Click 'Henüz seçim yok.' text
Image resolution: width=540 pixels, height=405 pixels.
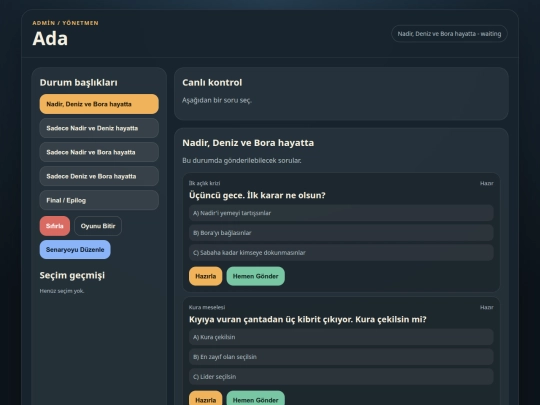[62, 291]
